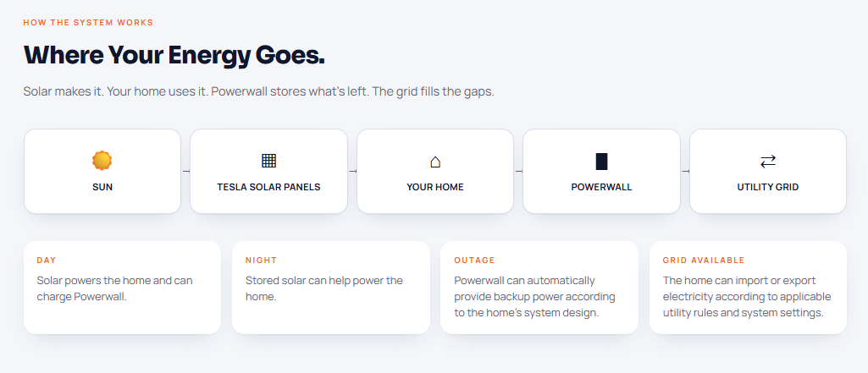Select the UTILITY GRID card label
This screenshot has width=868, height=373.
tap(768, 187)
